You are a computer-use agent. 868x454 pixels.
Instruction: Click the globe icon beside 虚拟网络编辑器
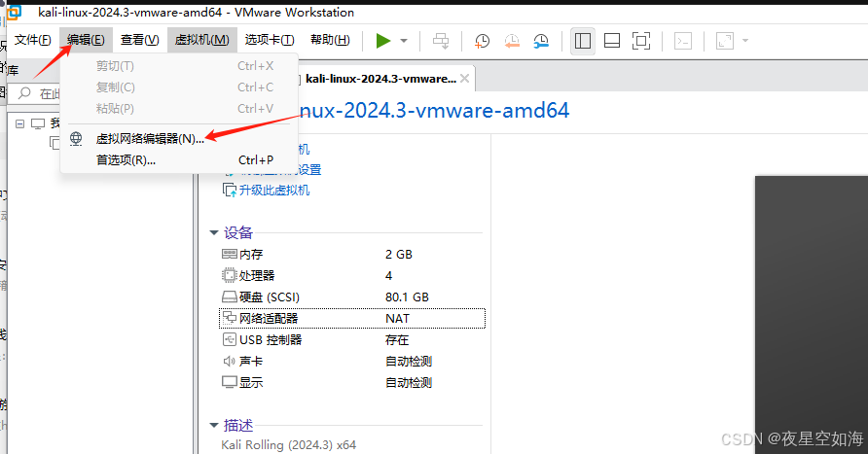coord(77,138)
